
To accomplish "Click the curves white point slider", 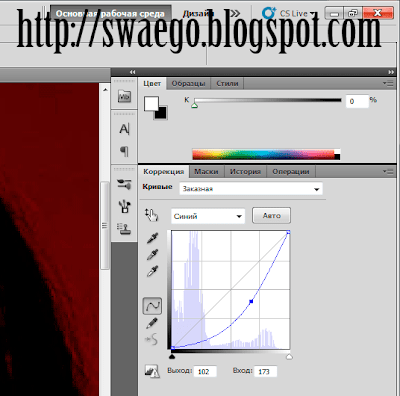I will coord(289,357).
